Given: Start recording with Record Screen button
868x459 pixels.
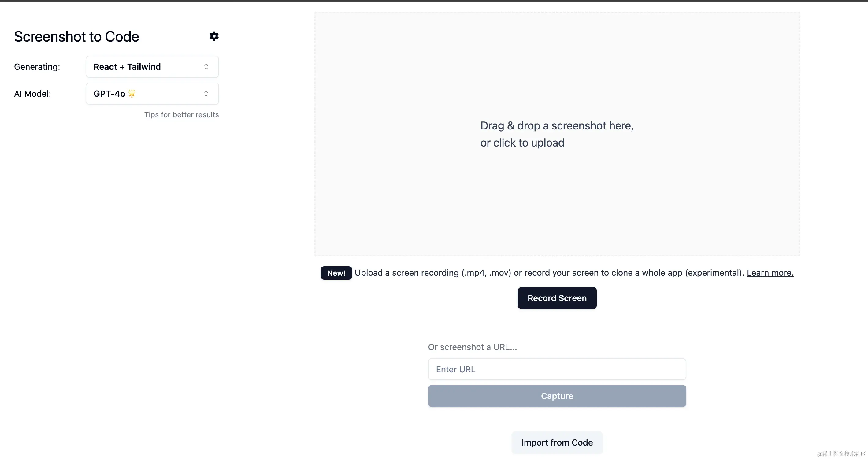Looking at the screenshot, I should (557, 298).
